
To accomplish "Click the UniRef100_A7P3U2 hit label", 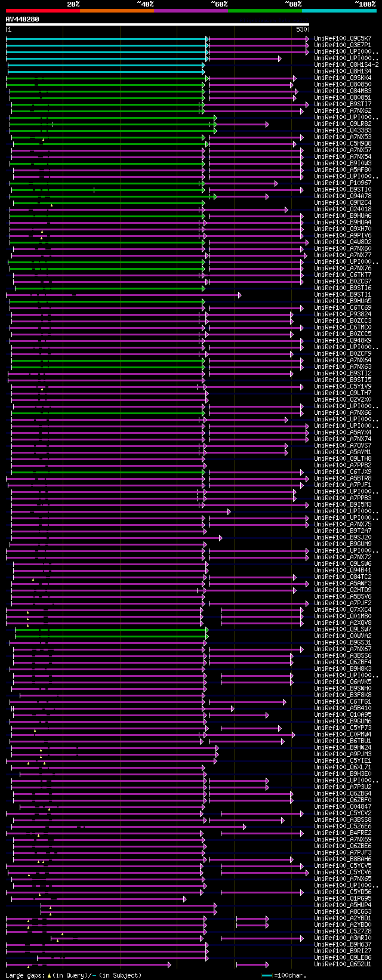I will pos(343,787).
